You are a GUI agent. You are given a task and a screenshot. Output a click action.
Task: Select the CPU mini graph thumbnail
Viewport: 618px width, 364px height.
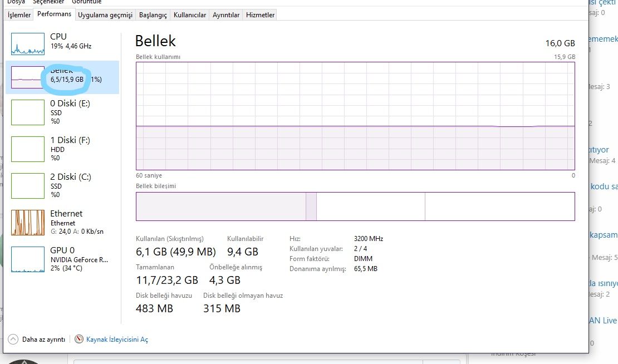point(28,43)
